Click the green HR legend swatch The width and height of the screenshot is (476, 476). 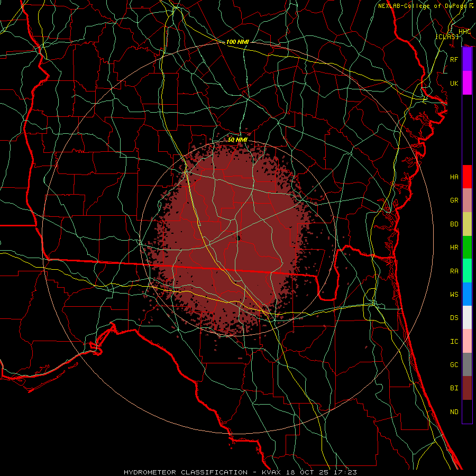coord(467,248)
